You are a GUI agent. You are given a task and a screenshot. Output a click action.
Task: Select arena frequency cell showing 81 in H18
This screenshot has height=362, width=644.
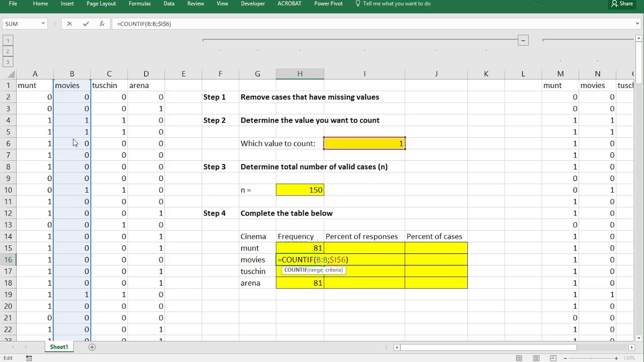pos(300,283)
